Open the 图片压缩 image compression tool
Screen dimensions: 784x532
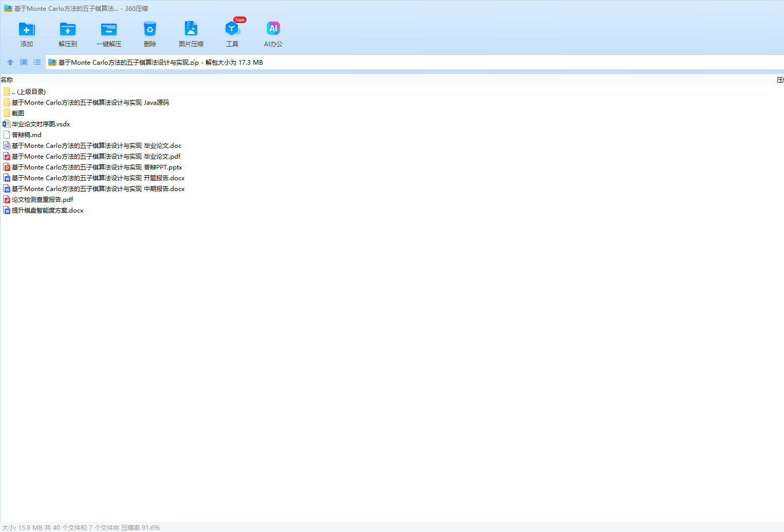(191, 29)
